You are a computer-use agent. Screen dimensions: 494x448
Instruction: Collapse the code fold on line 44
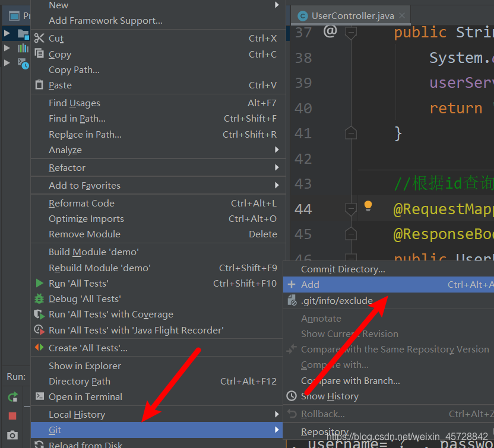[x=351, y=209]
